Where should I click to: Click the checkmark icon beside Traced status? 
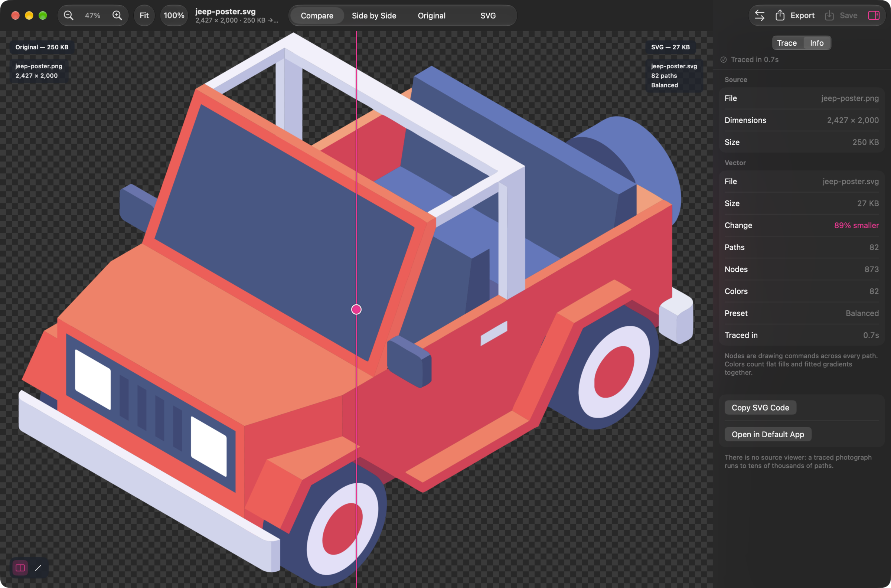pos(723,60)
